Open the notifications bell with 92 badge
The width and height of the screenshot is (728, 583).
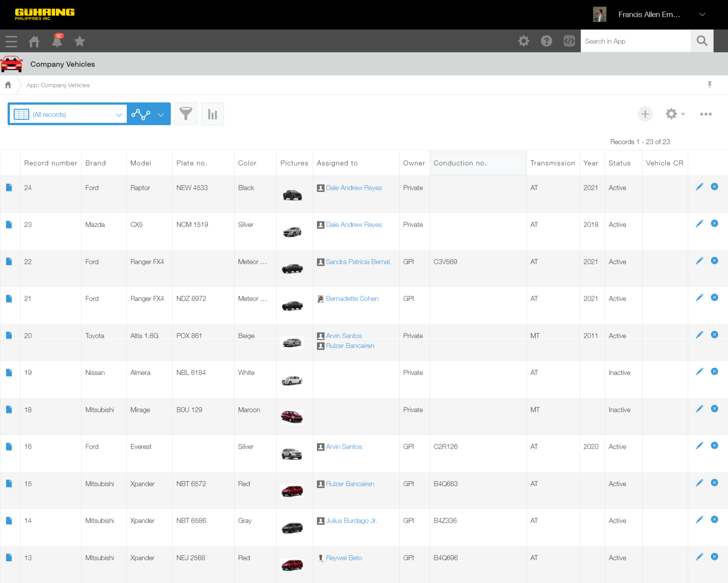point(57,41)
